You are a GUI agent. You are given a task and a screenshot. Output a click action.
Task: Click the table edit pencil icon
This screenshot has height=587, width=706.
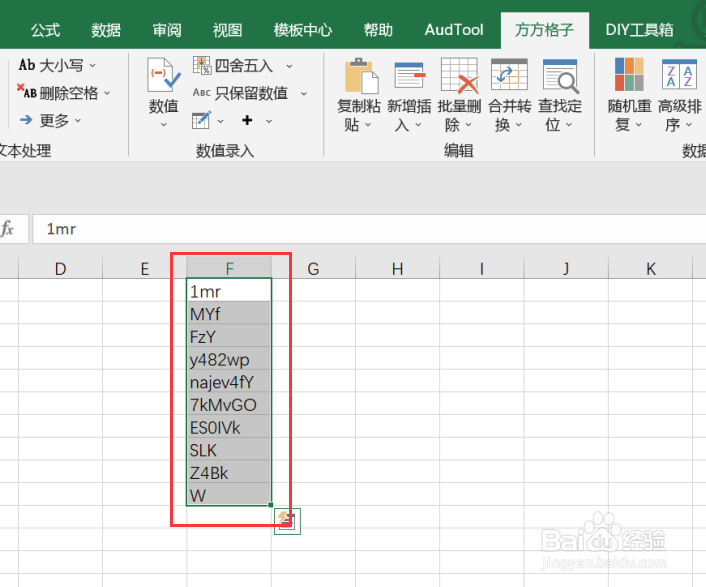click(x=201, y=120)
